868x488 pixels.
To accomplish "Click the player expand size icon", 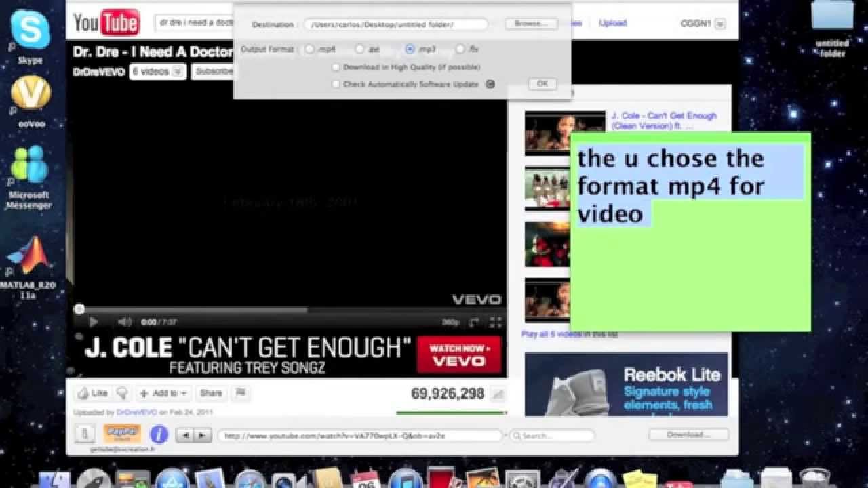I will [475, 323].
